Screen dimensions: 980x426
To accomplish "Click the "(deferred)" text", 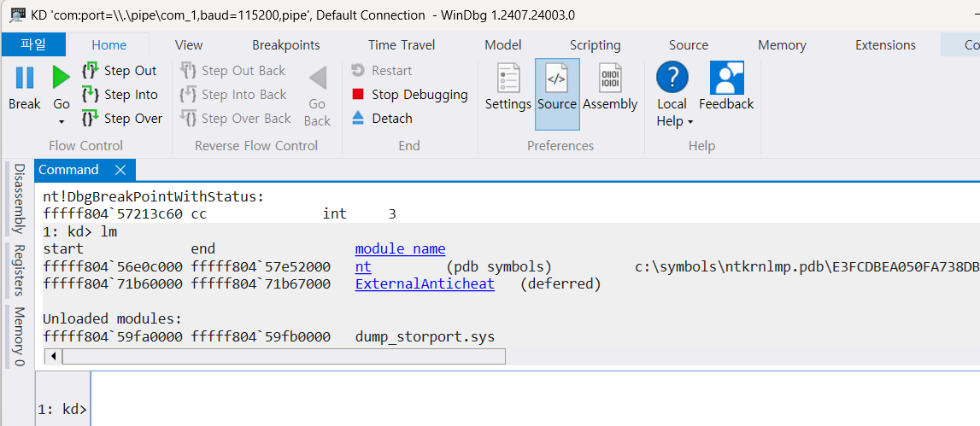I will tap(560, 284).
